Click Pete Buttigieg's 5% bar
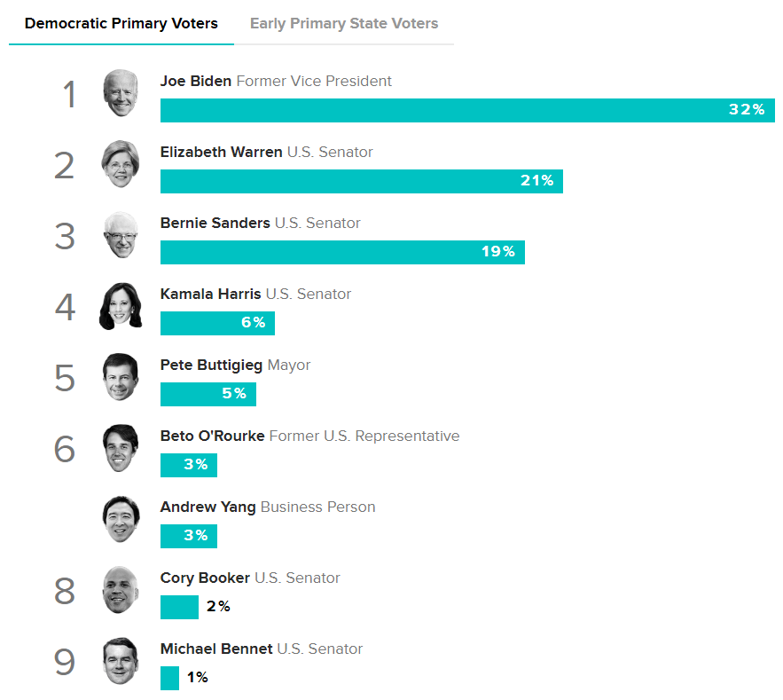 (x=207, y=394)
